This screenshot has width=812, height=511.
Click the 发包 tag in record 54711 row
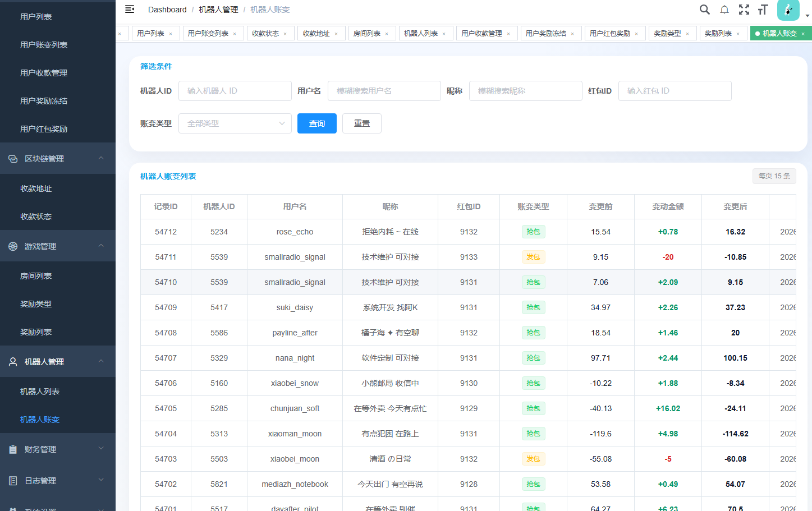pyautogui.click(x=533, y=257)
